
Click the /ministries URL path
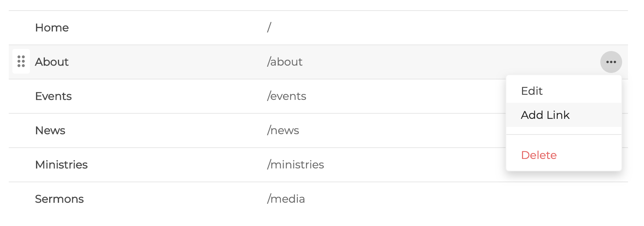click(x=295, y=165)
